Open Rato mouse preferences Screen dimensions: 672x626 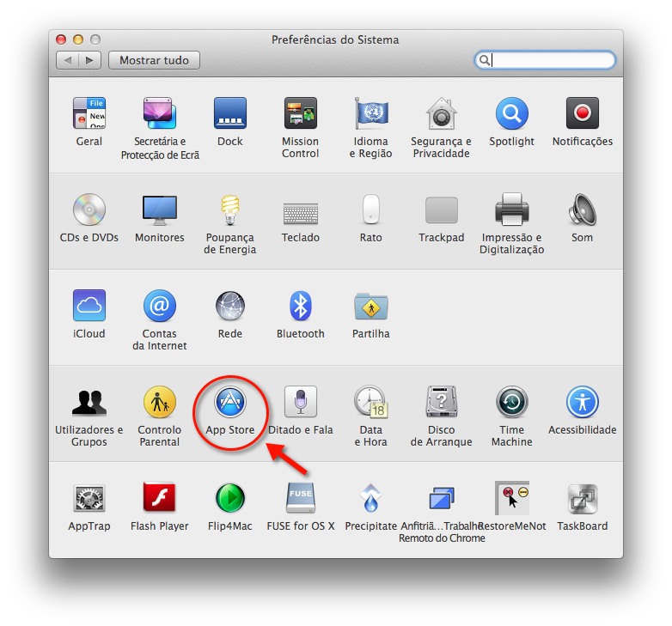point(371,210)
